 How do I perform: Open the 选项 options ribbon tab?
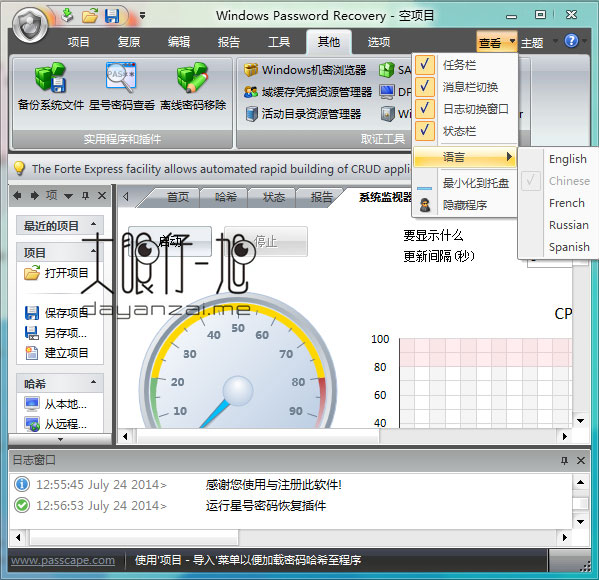point(379,42)
